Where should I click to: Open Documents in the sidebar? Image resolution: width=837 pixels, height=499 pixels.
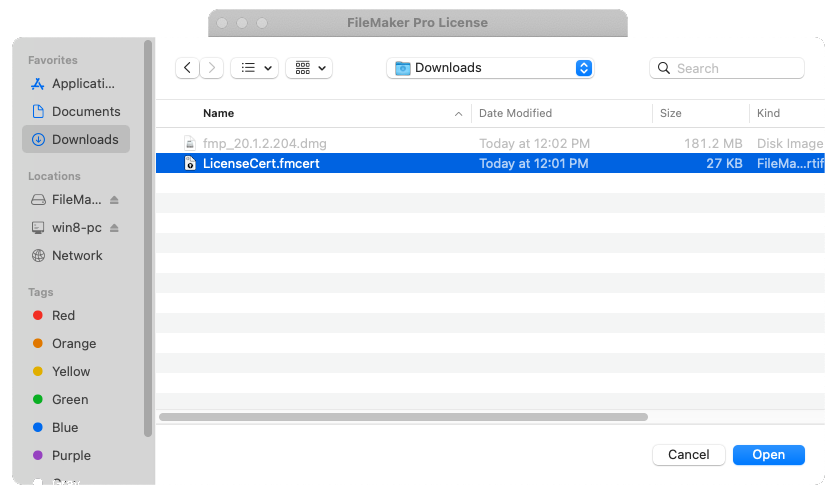click(76, 112)
